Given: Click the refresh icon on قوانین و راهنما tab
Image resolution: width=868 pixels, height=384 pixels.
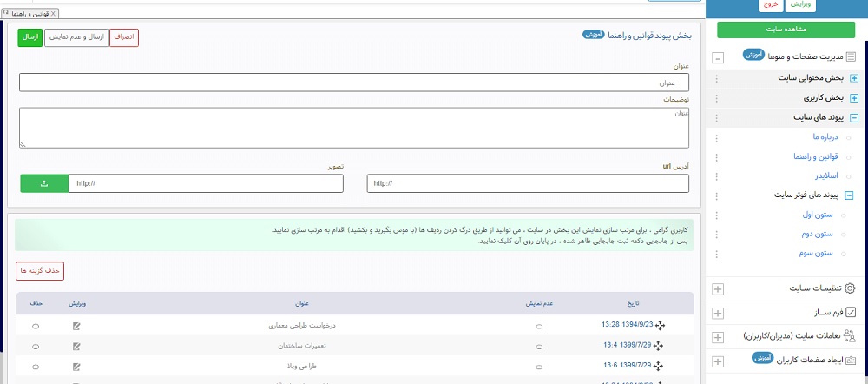Looking at the screenshot, I should pos(8,15).
